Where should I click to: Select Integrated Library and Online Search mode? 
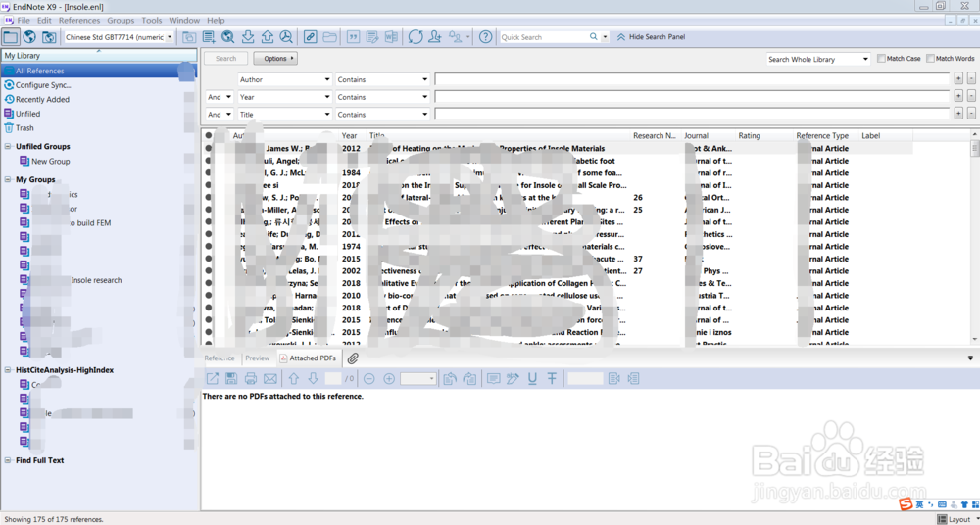click(x=49, y=37)
